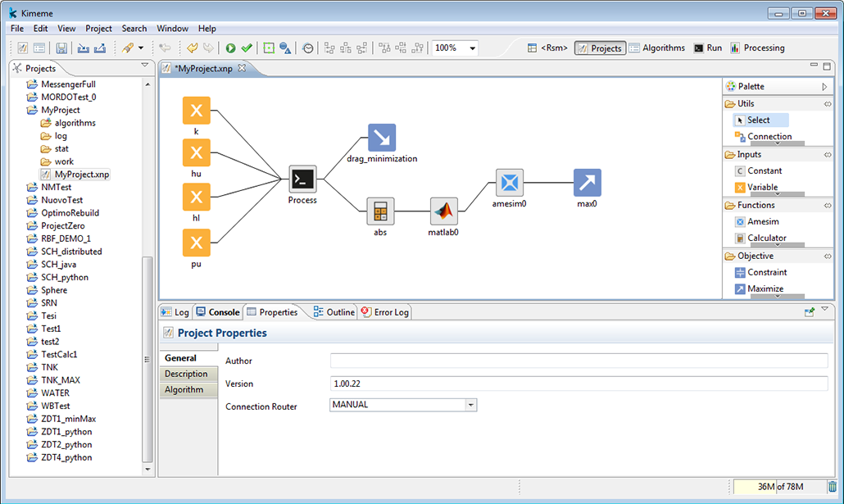Click the Author input field
This screenshot has height=504, width=844.
579,361
